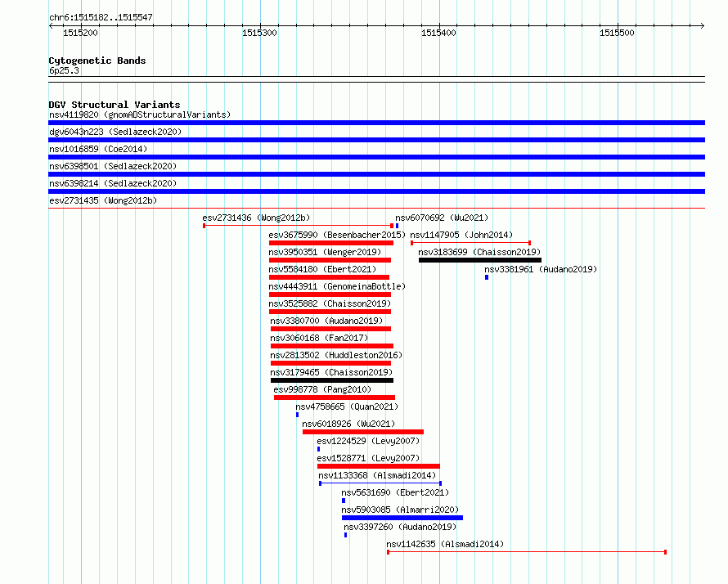Open the nsv1016859 (Coe2014) variant
Screen dimensions: 728x584
tap(98, 149)
